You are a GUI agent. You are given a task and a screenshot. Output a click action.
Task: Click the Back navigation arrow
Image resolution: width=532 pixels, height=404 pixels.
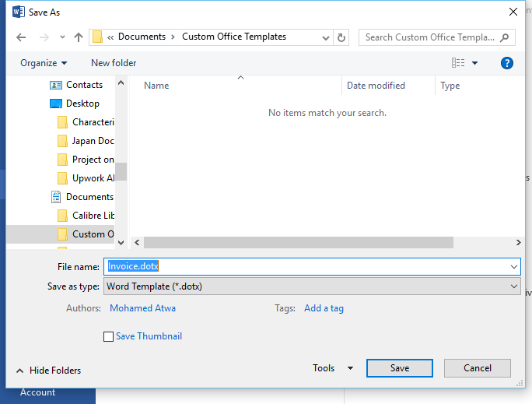click(x=21, y=37)
